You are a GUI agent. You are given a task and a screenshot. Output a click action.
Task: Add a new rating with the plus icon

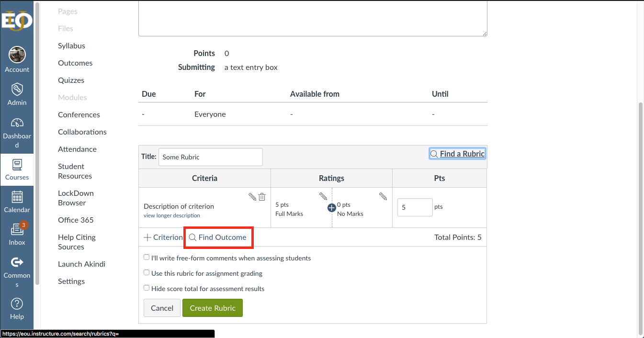point(331,207)
